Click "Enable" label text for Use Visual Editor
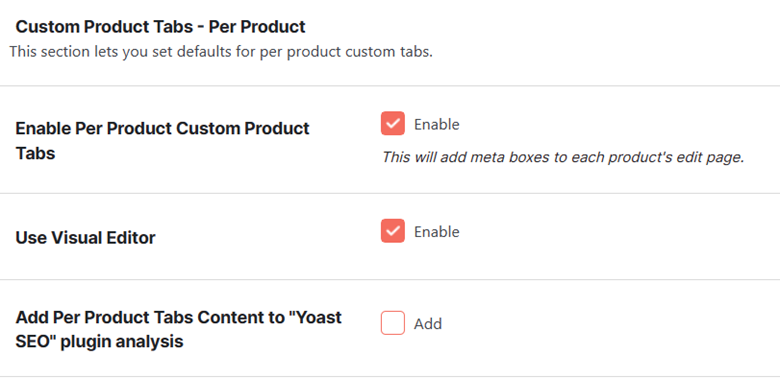The width and height of the screenshot is (780, 378). tap(437, 232)
